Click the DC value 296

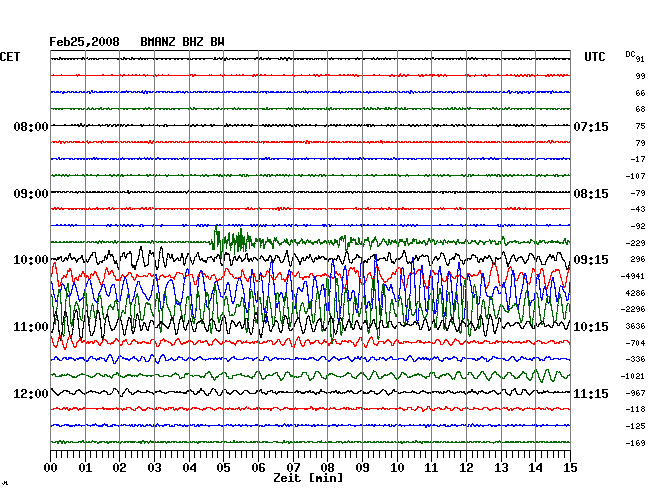point(638,259)
